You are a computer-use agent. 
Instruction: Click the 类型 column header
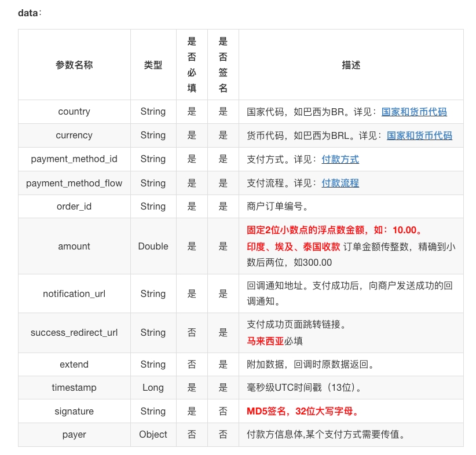[153, 65]
